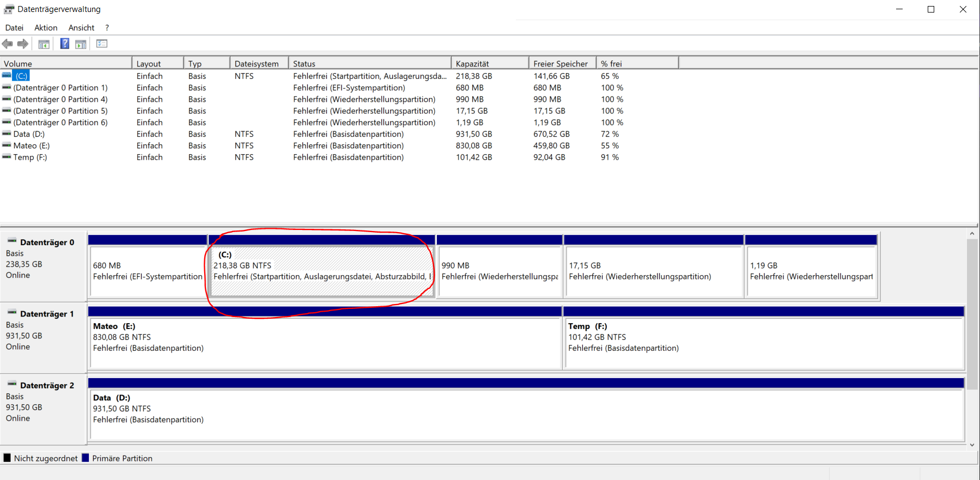Toggle the action pane show/hide icon
The height and width of the screenshot is (480, 980).
coord(81,44)
